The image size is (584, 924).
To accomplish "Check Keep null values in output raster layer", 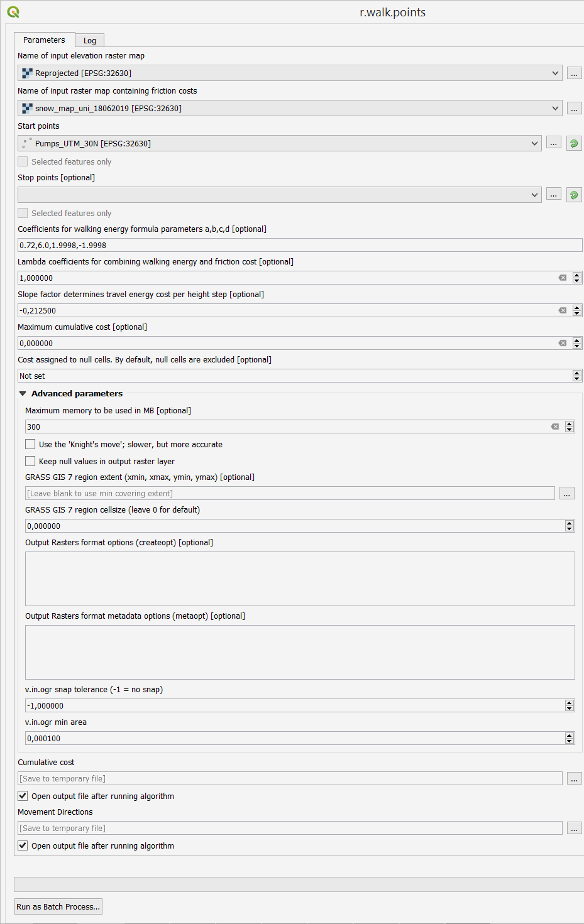I will click(30, 461).
